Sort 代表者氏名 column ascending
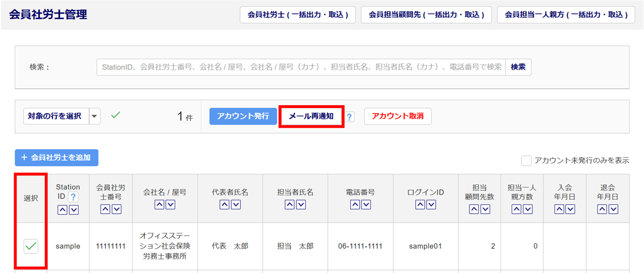This screenshot has height=273, width=644. pos(224,205)
